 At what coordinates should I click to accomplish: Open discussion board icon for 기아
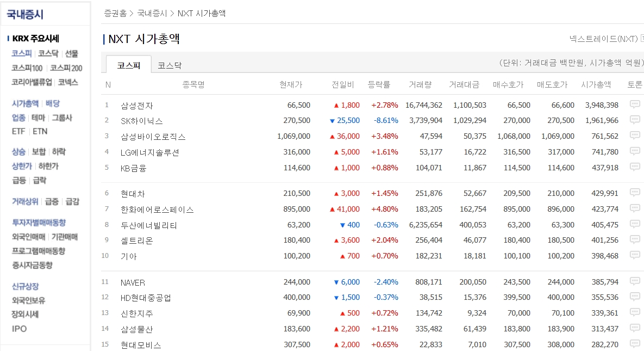click(635, 256)
